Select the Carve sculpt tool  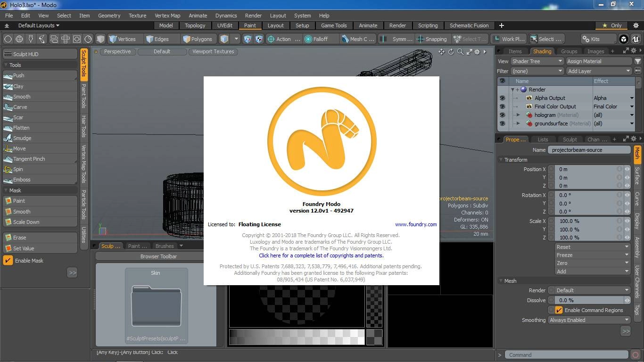tap(40, 107)
